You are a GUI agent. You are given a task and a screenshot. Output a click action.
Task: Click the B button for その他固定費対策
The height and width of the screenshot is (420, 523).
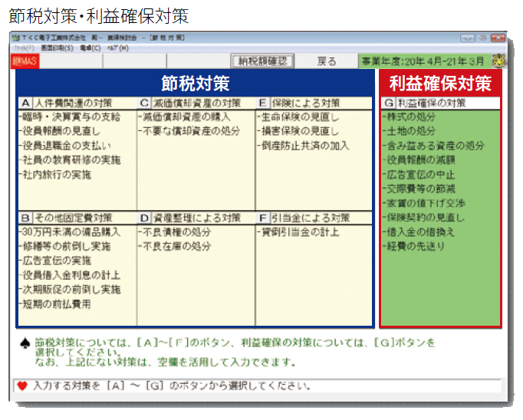click(25, 218)
